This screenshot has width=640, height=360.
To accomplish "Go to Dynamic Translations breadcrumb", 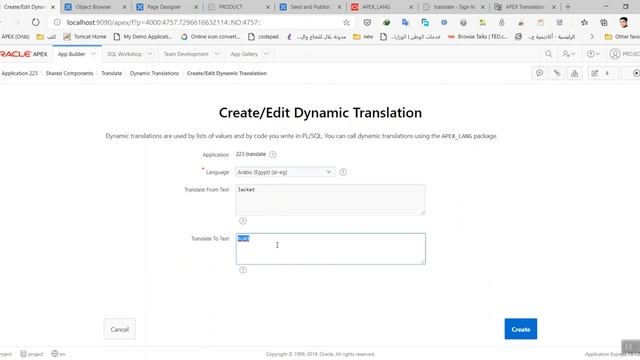I will (x=154, y=73).
